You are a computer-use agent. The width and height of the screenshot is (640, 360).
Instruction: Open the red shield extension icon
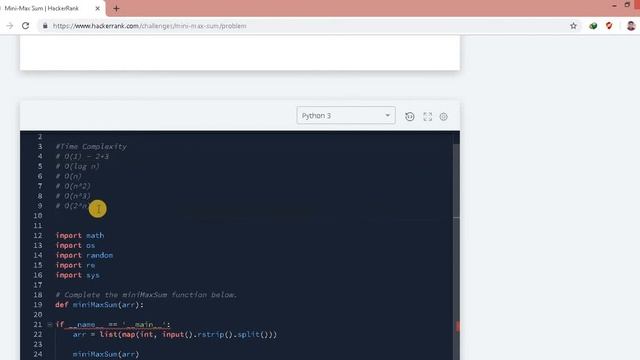(609, 26)
